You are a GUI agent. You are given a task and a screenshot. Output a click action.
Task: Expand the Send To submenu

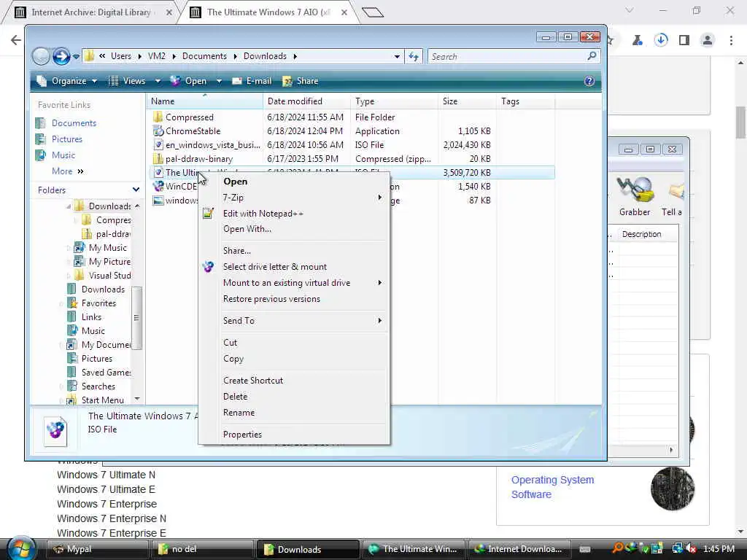tap(379, 321)
